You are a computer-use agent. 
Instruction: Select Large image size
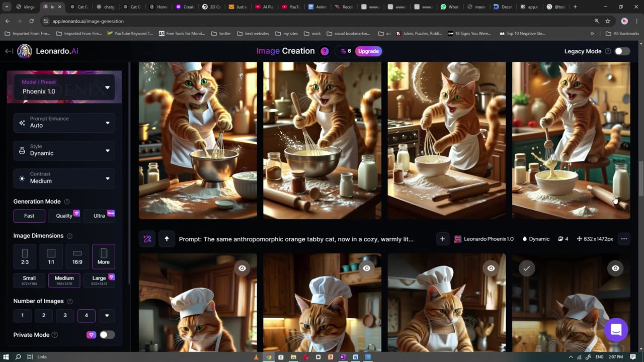pyautogui.click(x=100, y=280)
